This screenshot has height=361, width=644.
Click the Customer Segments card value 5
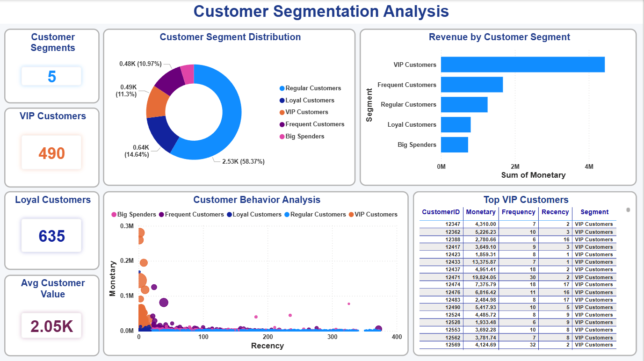[x=52, y=76]
